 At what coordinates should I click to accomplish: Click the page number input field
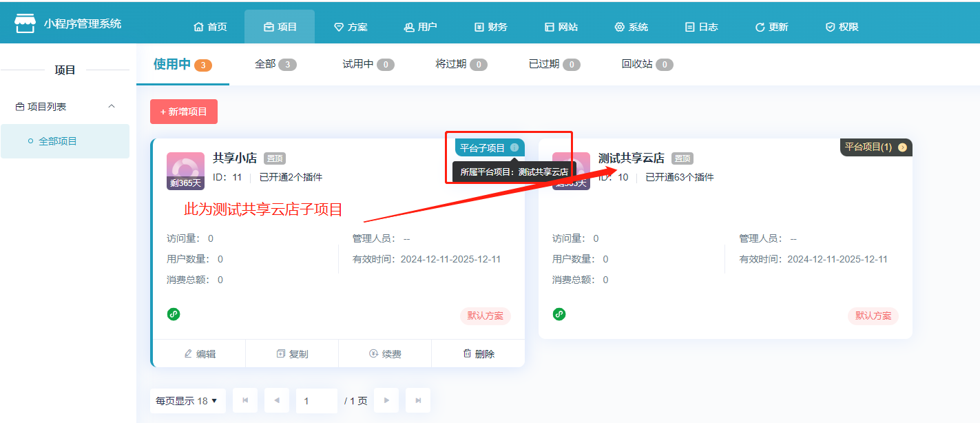click(316, 400)
